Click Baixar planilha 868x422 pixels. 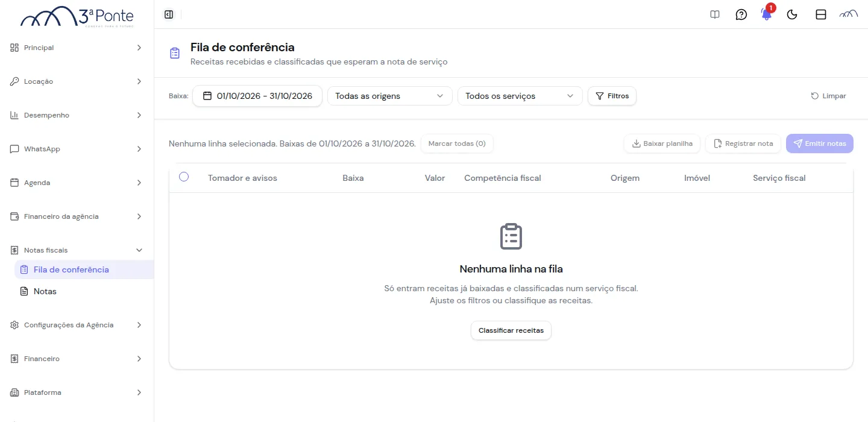point(662,143)
